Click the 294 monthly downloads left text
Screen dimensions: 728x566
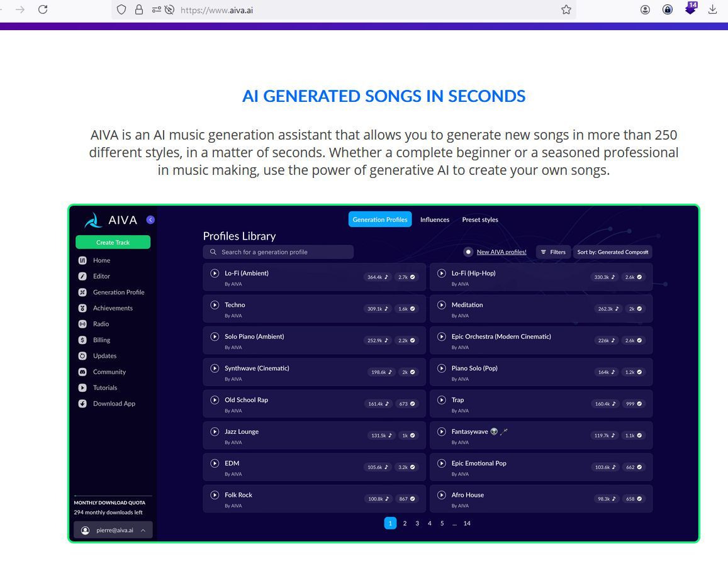(108, 513)
